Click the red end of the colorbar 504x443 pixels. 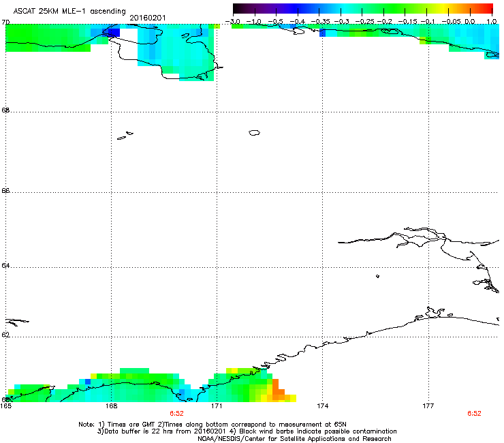pos(486,9)
